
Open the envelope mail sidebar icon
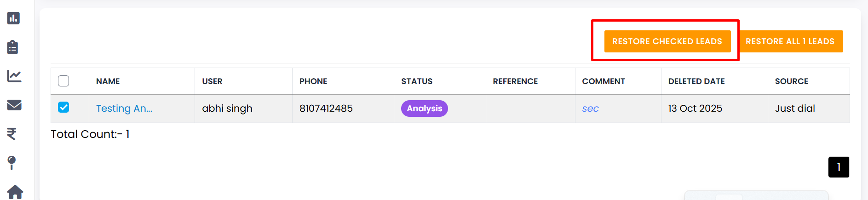point(14,105)
